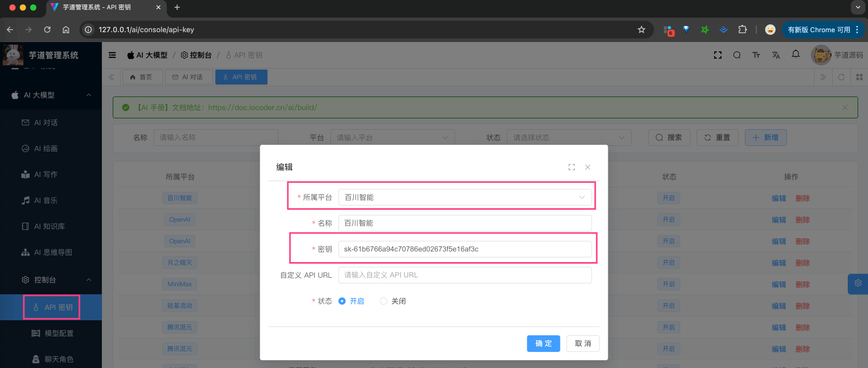Open the font size icon in header

(x=756, y=55)
